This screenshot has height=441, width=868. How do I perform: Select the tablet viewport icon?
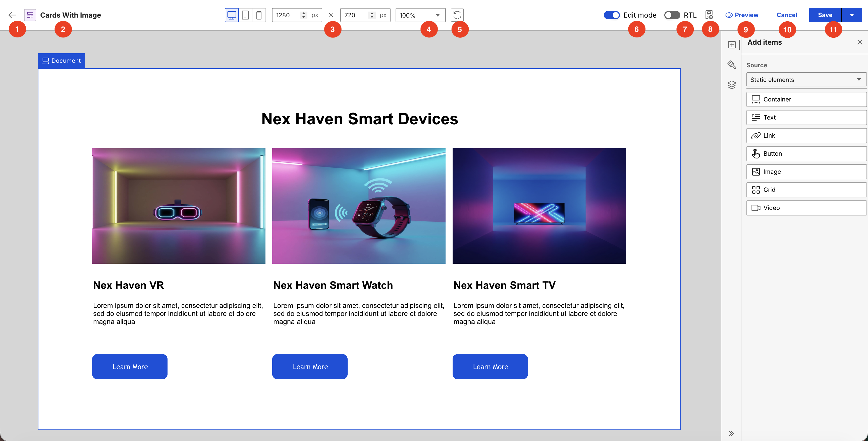pos(245,15)
